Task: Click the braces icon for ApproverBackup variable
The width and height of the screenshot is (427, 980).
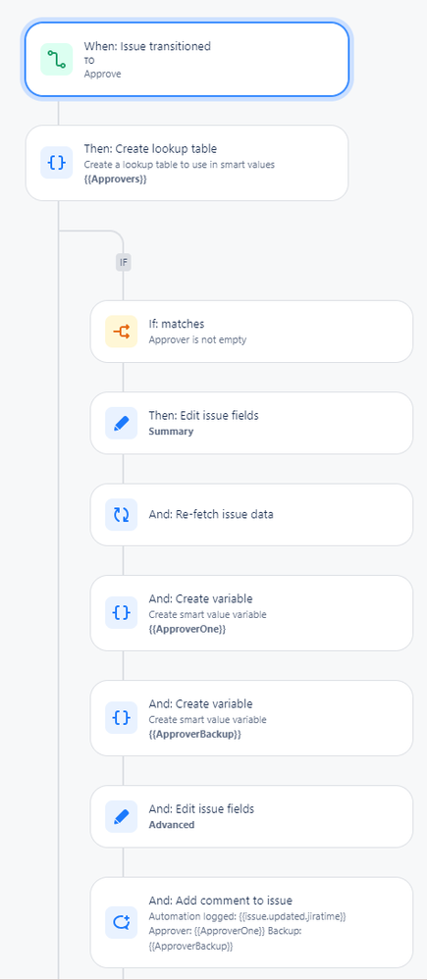Action: click(x=122, y=717)
